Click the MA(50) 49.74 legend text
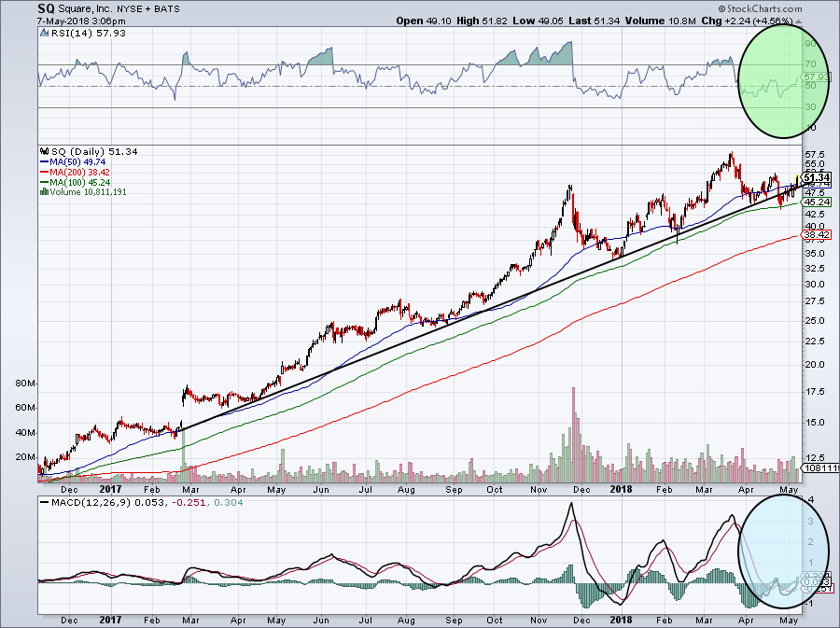Image resolution: width=840 pixels, height=628 pixels. point(77,162)
